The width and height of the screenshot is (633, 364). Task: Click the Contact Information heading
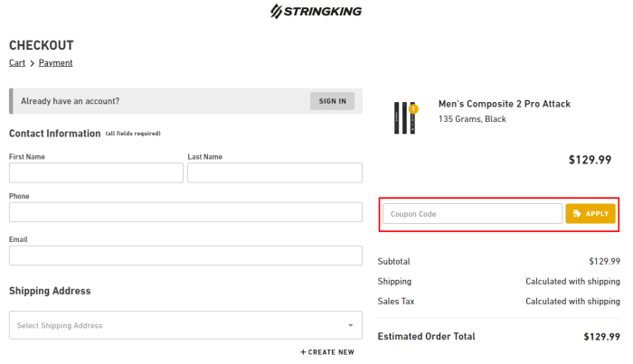[x=55, y=134]
